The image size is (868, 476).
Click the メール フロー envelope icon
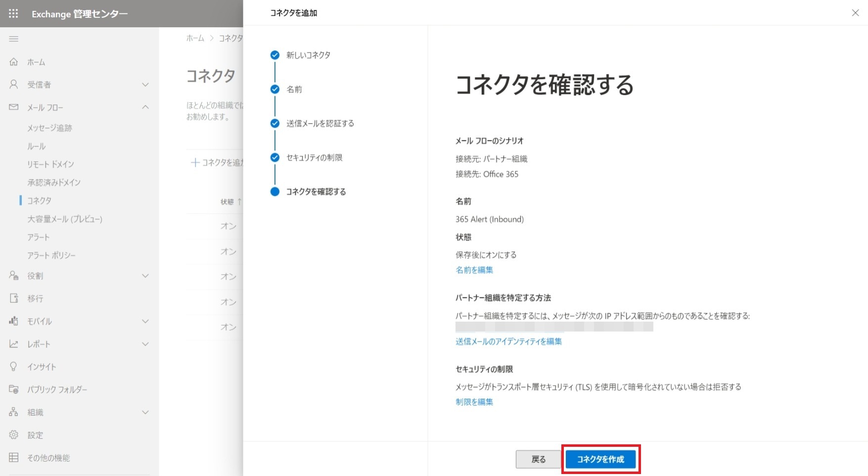coord(14,107)
